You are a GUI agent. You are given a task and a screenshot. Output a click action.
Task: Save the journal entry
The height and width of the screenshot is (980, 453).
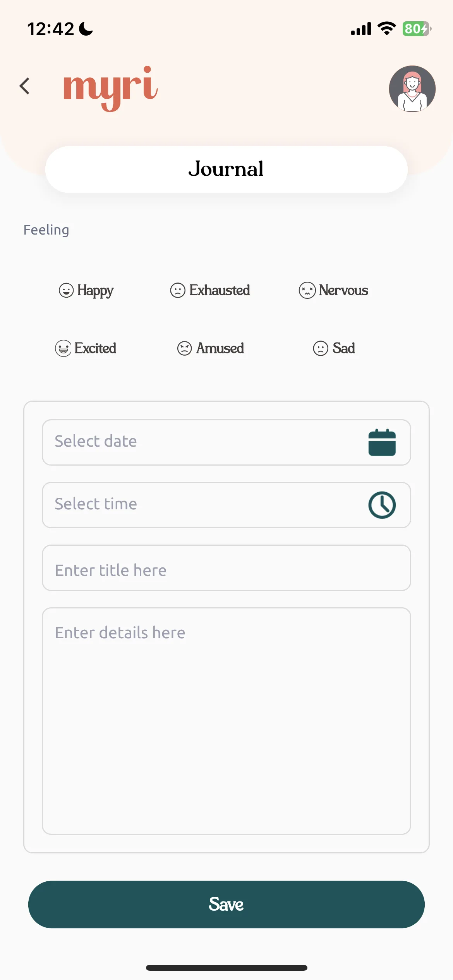(226, 904)
